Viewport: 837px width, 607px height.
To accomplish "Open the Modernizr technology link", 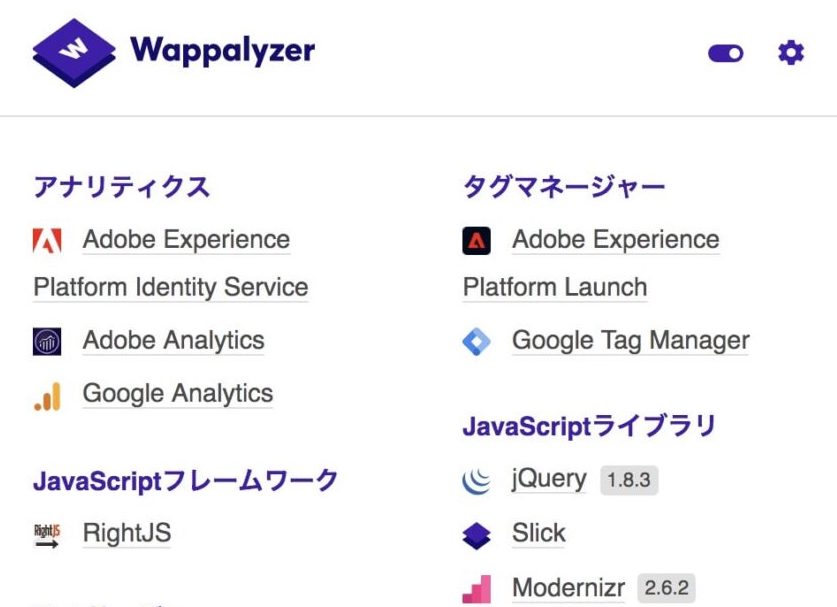I will tap(568, 588).
